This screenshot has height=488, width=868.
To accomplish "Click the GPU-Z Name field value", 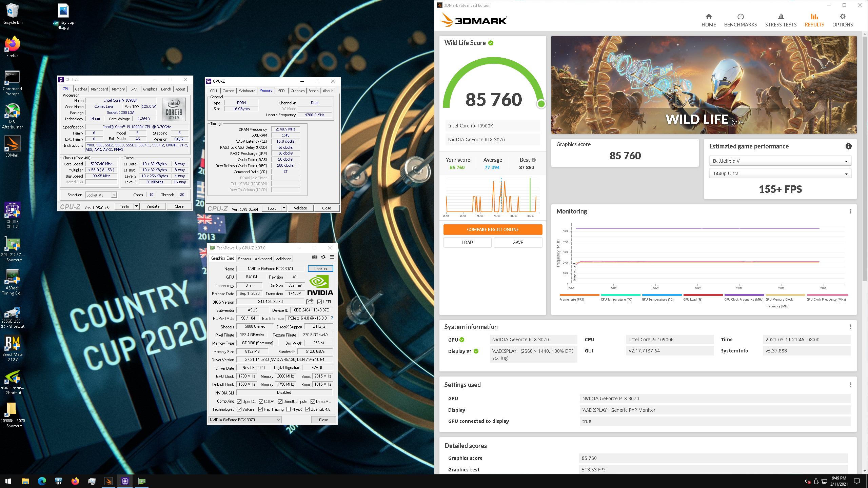I will [x=270, y=268].
